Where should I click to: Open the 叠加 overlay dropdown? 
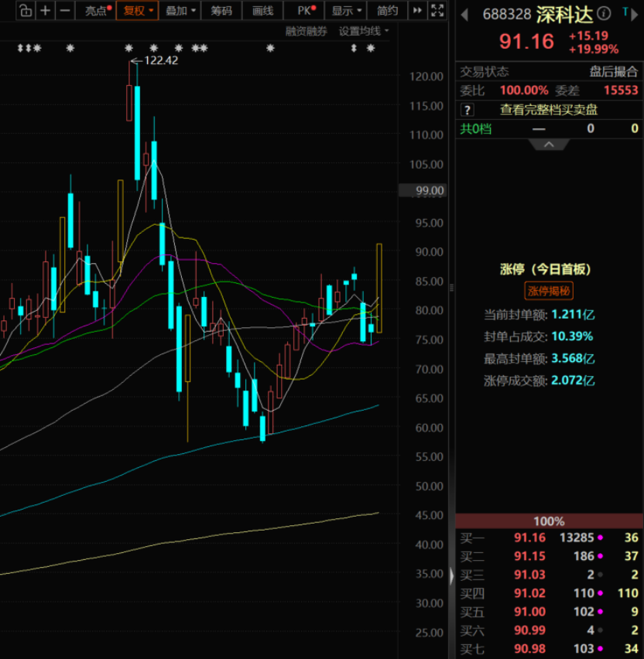[180, 11]
